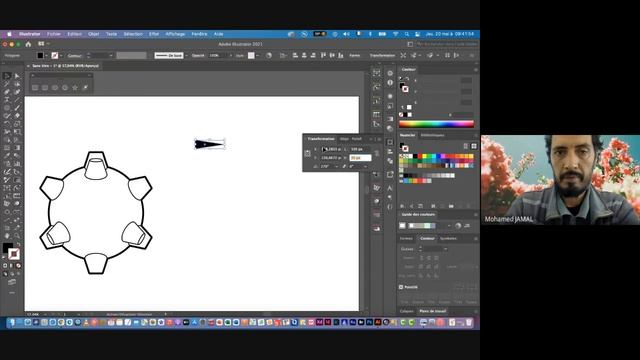The width and height of the screenshot is (640, 360).
Task: Click the horizontal align left icon in the control bar
Action: click(x=295, y=56)
